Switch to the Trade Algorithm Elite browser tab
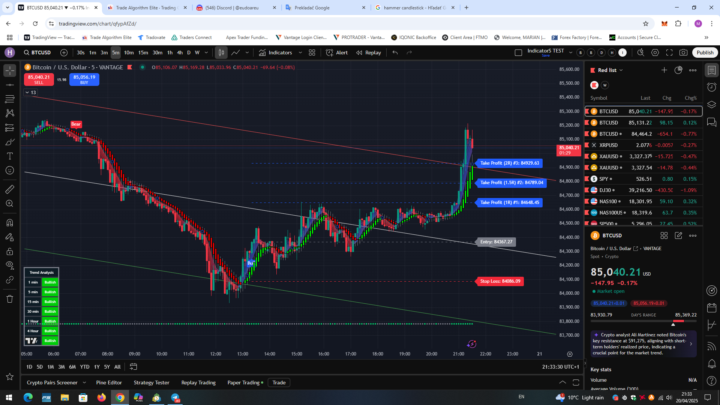This screenshot has width=720, height=405. click(x=146, y=8)
